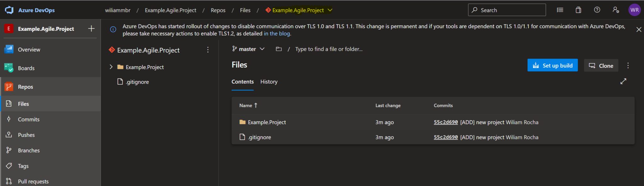Click "3m ago" in the Example.Project row
The width and height of the screenshot is (644, 186).
[384, 122]
